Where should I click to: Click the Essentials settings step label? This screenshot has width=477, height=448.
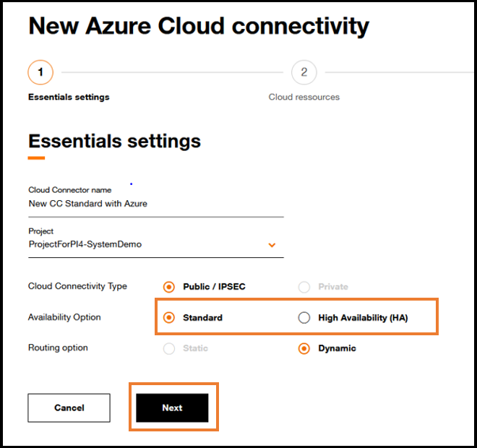click(x=69, y=97)
